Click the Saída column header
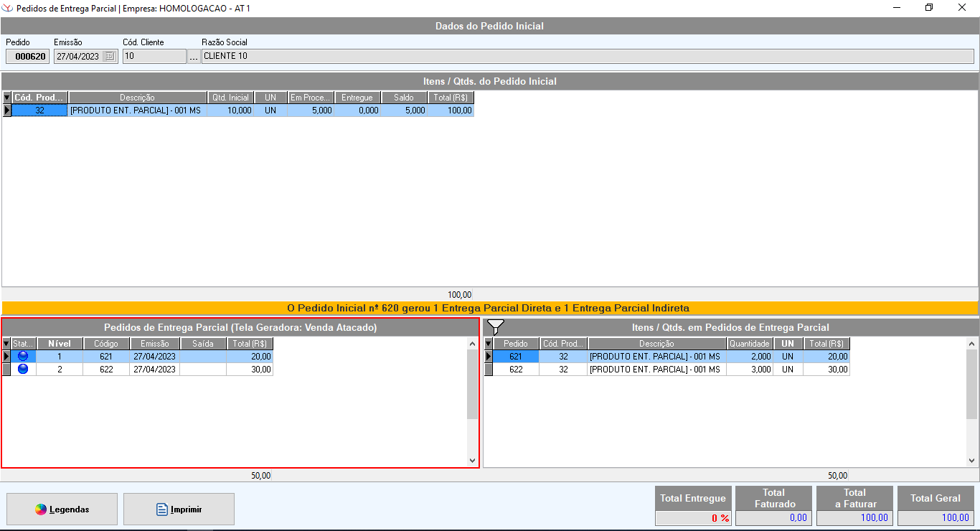The height and width of the screenshot is (531, 980). click(203, 344)
